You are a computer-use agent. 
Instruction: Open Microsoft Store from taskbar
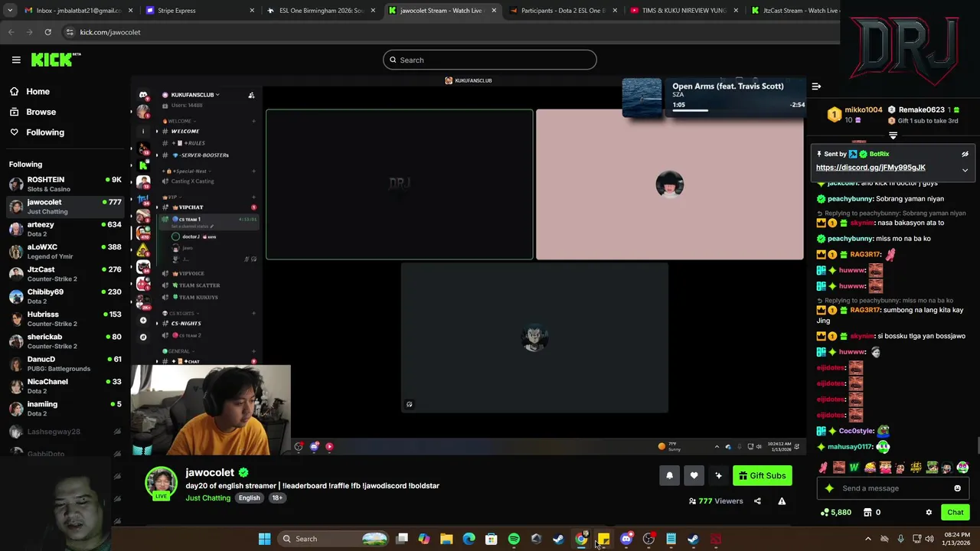click(x=491, y=539)
